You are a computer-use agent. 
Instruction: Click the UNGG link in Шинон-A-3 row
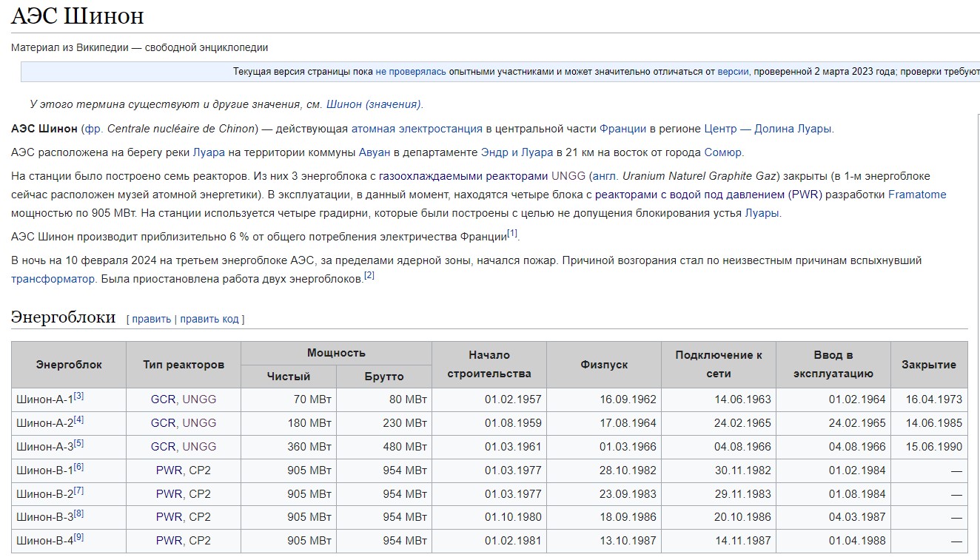200,447
